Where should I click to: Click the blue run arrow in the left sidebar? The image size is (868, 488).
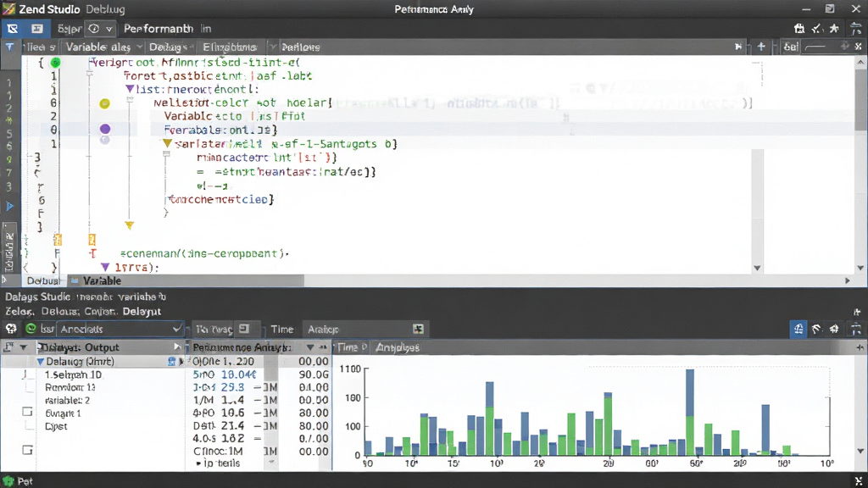pos(10,207)
